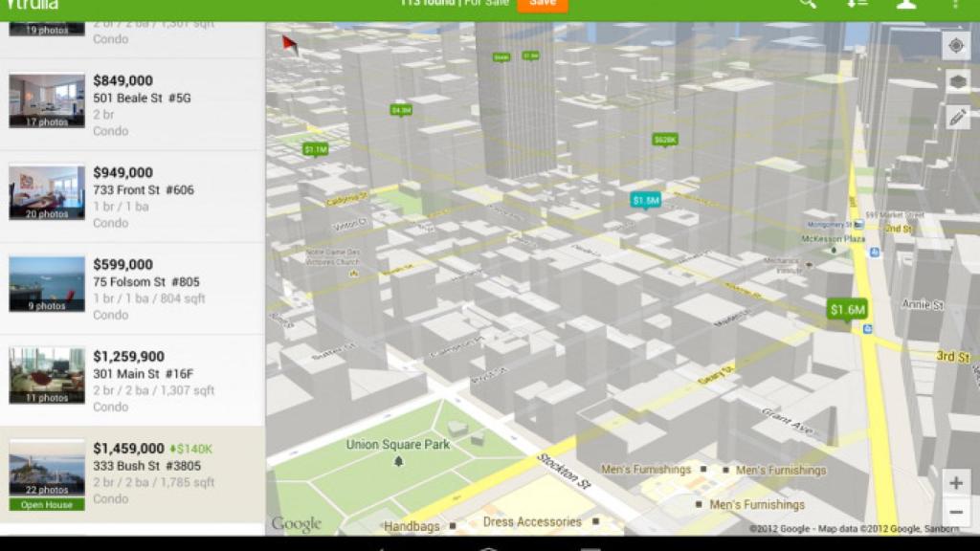Select the $1.6M price marker on the map
The width and height of the screenshot is (980, 551).
846,310
